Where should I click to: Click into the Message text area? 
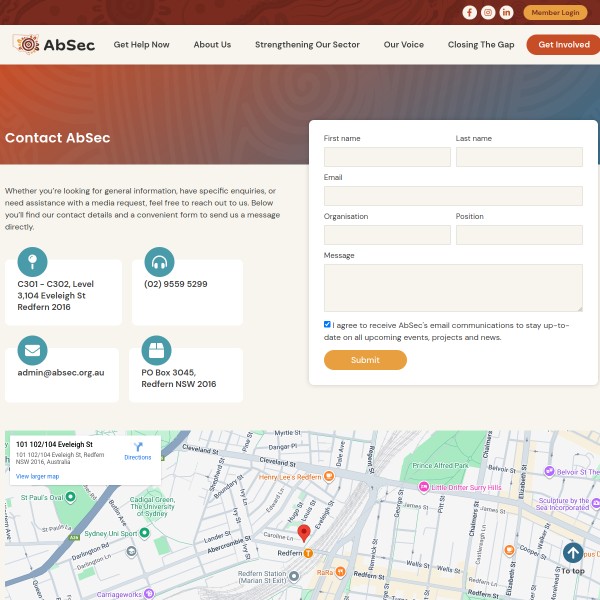coord(453,288)
